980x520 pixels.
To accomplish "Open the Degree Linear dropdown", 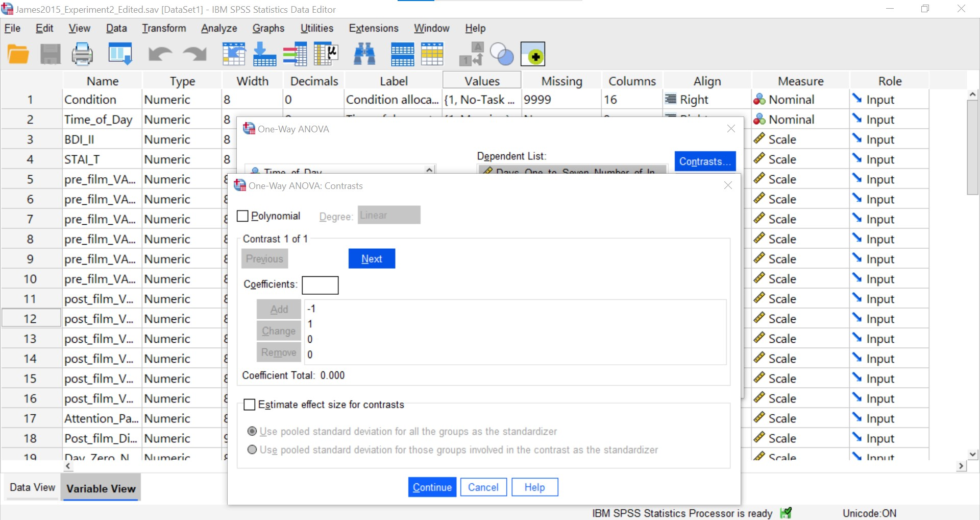I will (x=389, y=215).
